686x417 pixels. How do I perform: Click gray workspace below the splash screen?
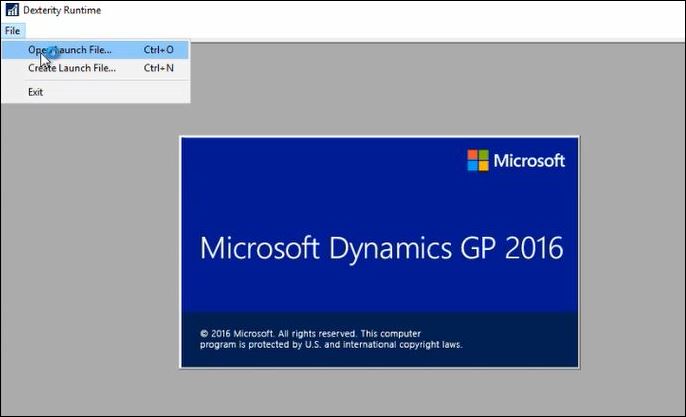tap(380, 392)
